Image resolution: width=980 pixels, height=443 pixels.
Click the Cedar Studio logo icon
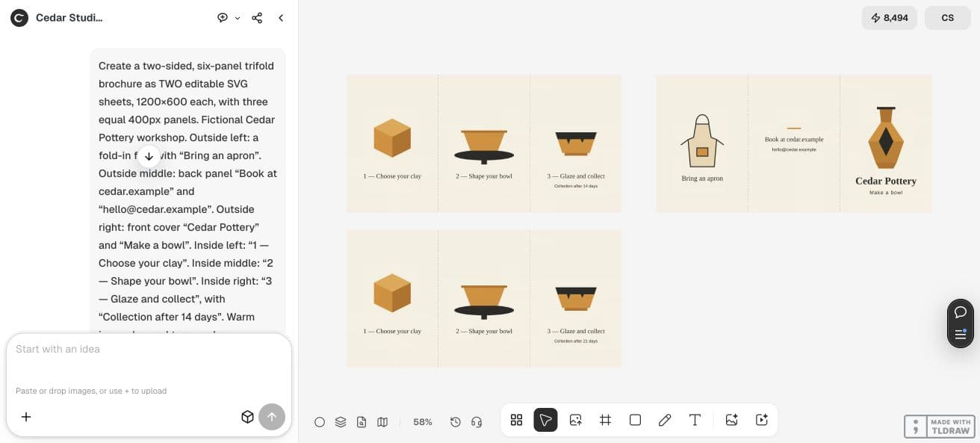point(19,18)
